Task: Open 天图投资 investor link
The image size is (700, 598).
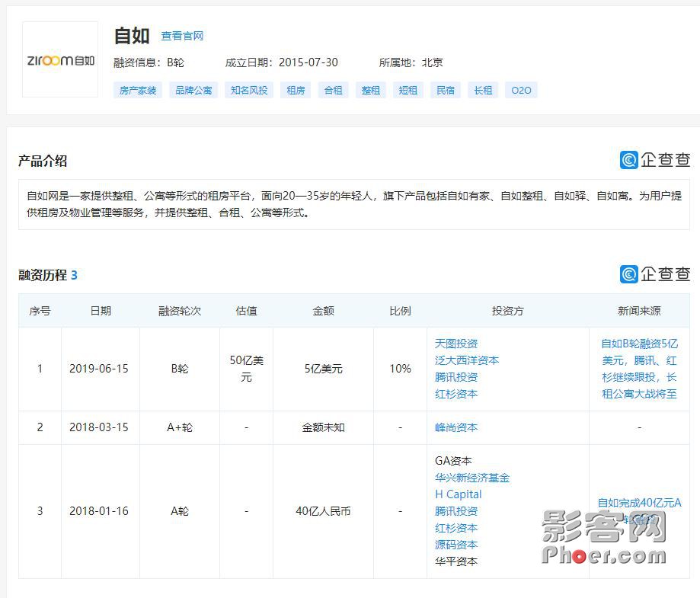Action: (456, 344)
